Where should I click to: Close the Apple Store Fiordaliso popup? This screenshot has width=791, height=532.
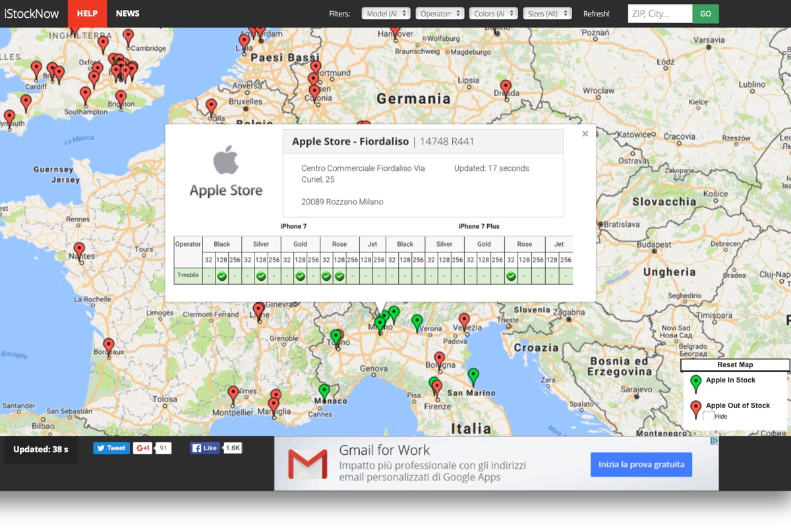585,134
